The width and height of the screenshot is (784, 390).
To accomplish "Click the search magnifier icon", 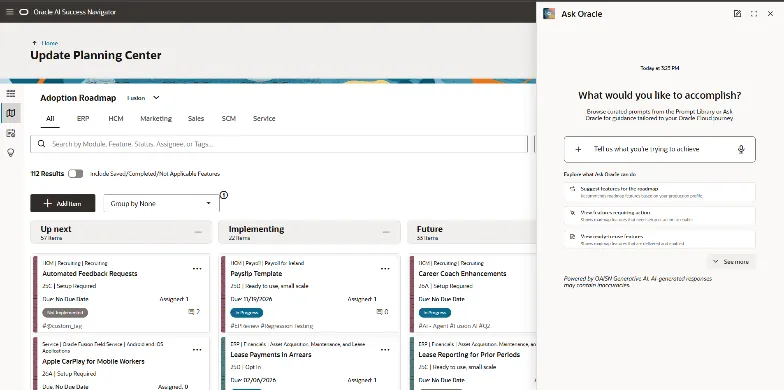I will (42, 144).
